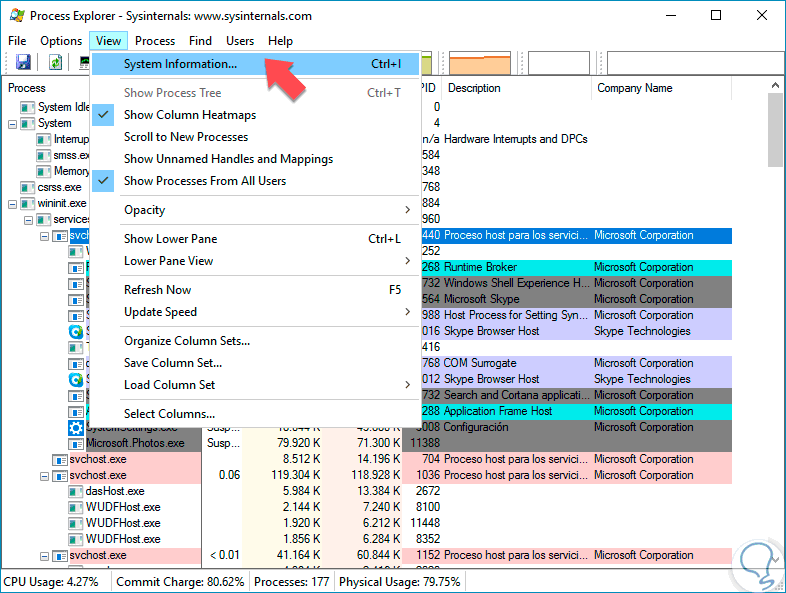The height and width of the screenshot is (593, 786).
Task: Open the Find menu
Action: coord(200,41)
